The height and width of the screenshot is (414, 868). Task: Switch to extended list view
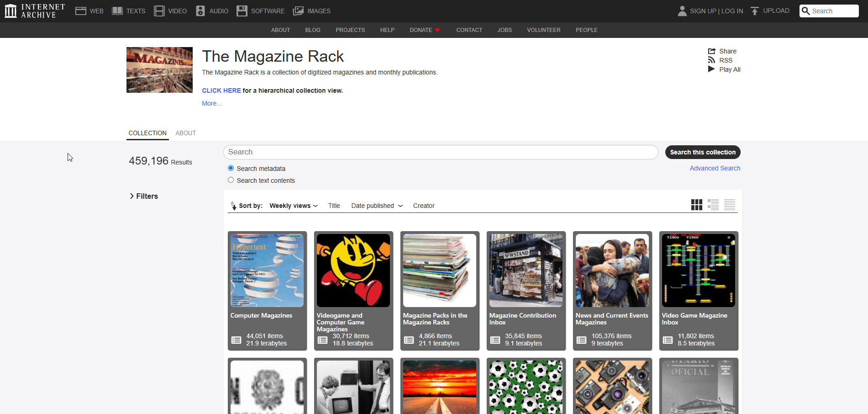click(713, 205)
